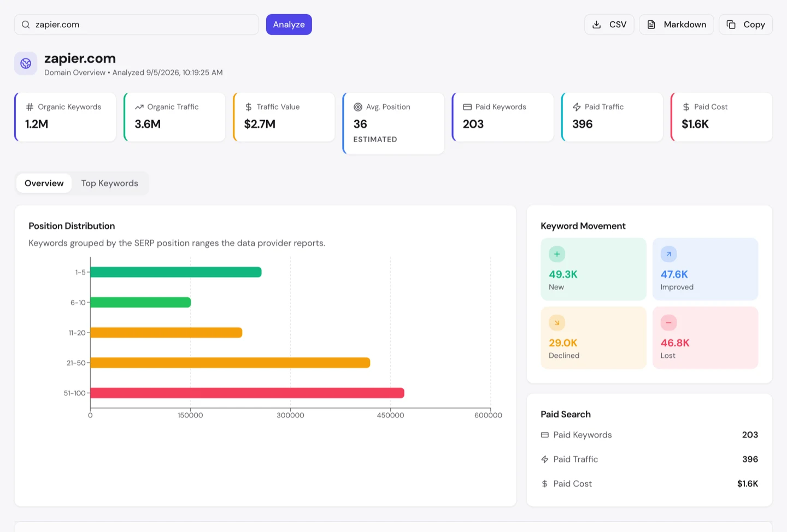Click the 47.6K Improved keywords value
Image resolution: width=787 pixels, height=532 pixels.
pyautogui.click(x=674, y=274)
